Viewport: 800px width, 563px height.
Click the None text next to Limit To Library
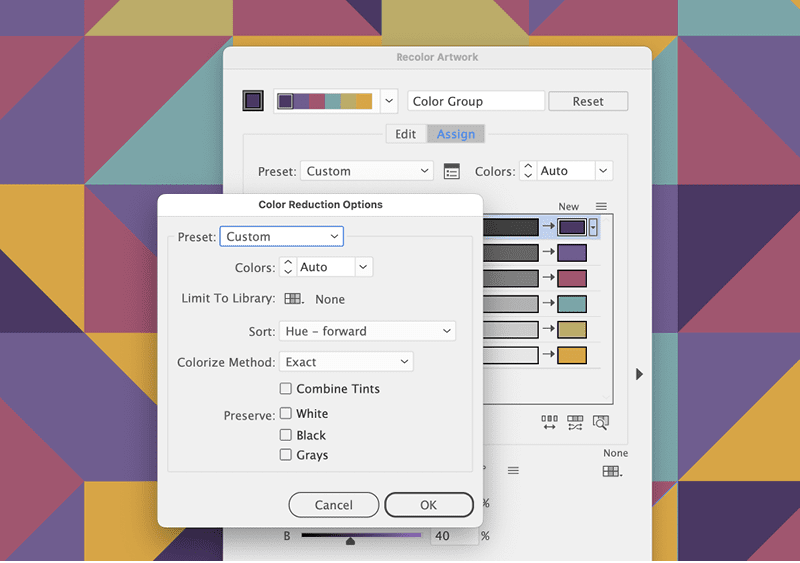click(330, 299)
